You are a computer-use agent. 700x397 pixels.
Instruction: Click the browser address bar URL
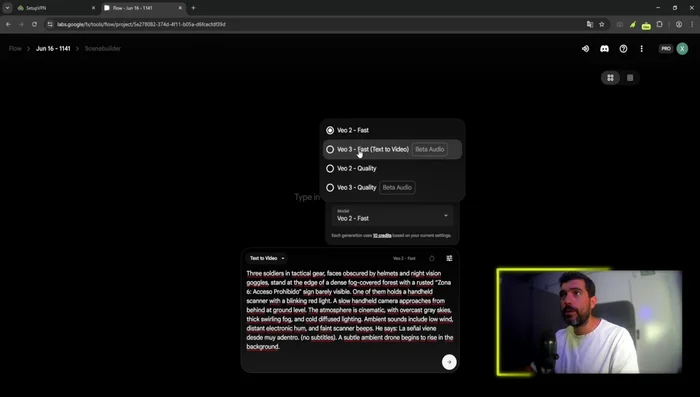141,24
